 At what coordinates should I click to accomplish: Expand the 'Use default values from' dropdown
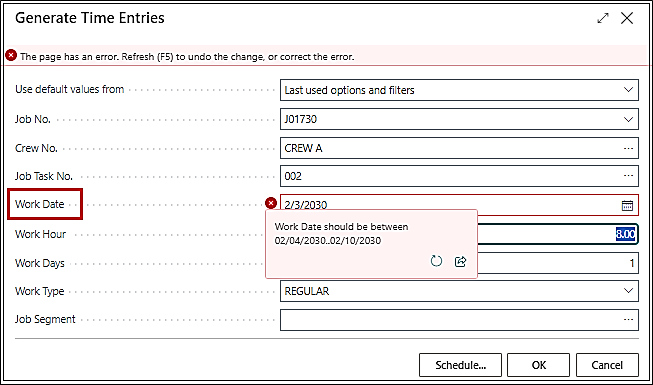click(x=628, y=90)
